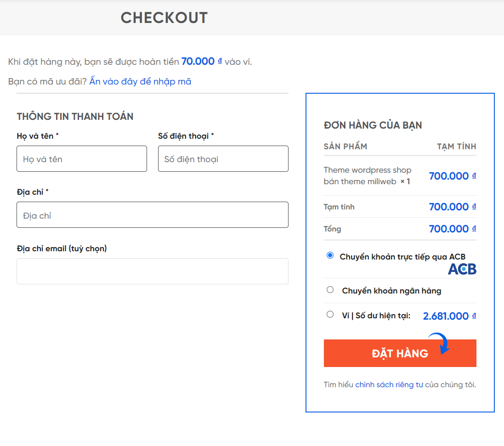Click the 70.000 cashback amount
Viewport: 504px width, 446px height.
click(198, 61)
